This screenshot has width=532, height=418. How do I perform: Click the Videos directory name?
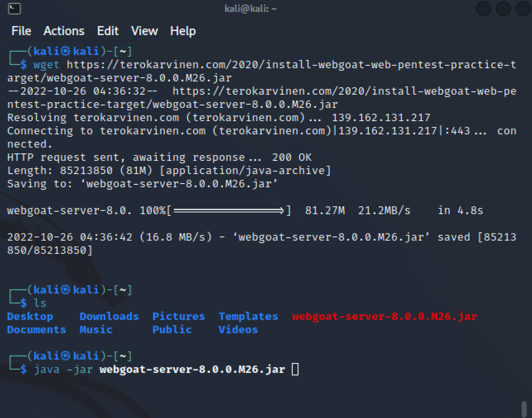click(x=238, y=330)
